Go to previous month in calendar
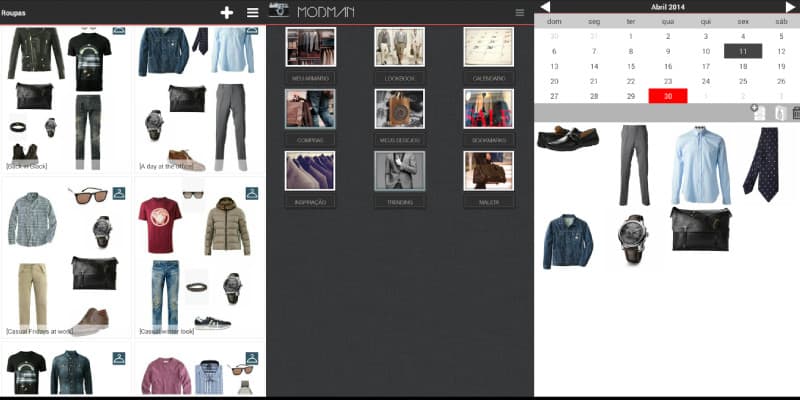800x400 pixels. coord(545,7)
